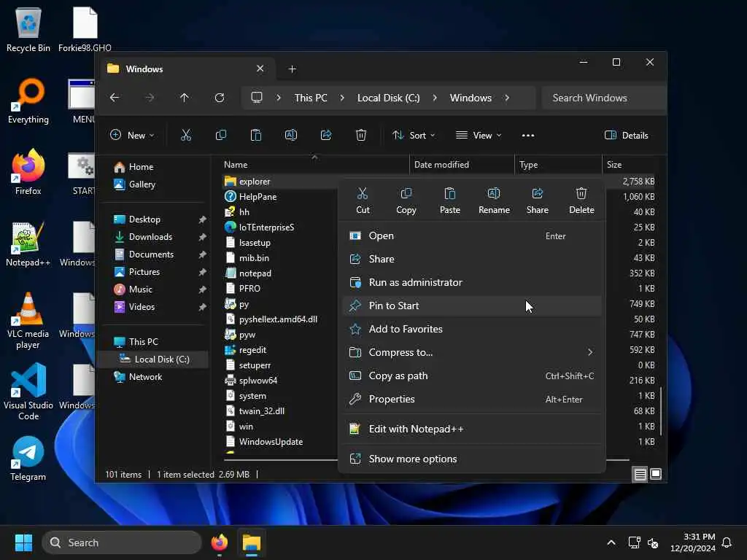Choose Share entry below Open

(472, 259)
